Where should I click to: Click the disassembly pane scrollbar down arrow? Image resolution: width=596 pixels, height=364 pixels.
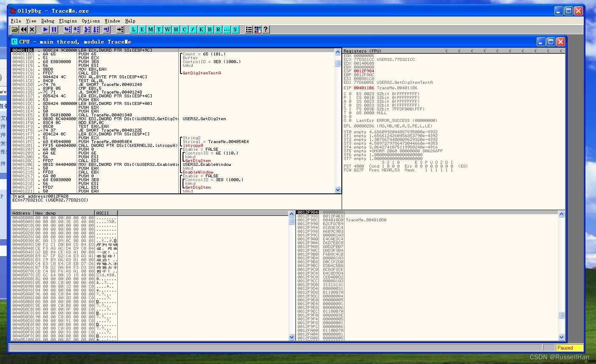(x=338, y=190)
